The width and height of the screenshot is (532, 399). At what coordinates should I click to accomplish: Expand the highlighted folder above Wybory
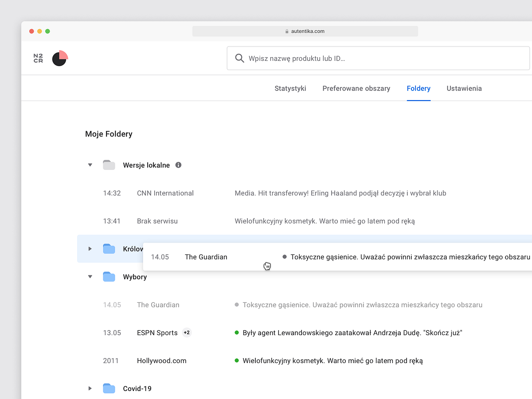tap(90, 249)
